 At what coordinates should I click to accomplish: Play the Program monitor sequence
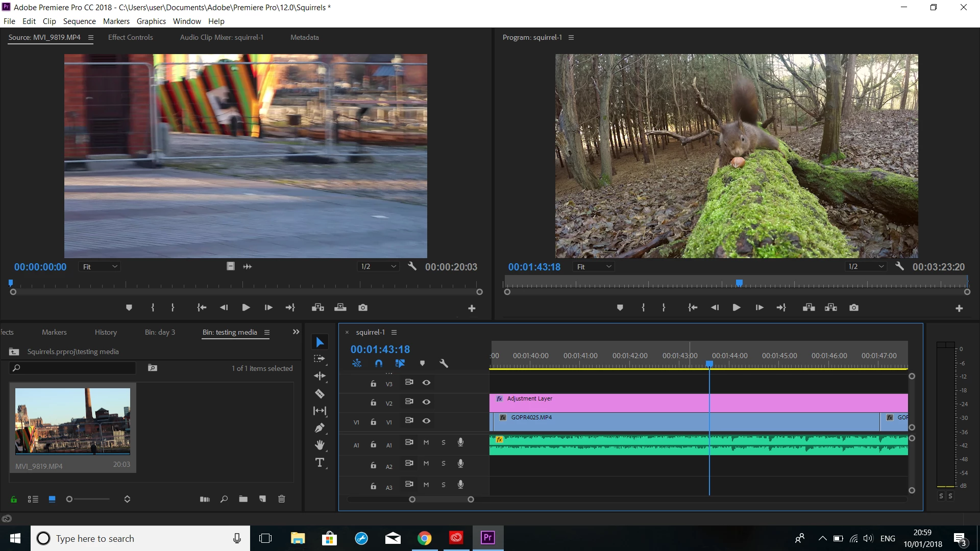[x=736, y=308]
